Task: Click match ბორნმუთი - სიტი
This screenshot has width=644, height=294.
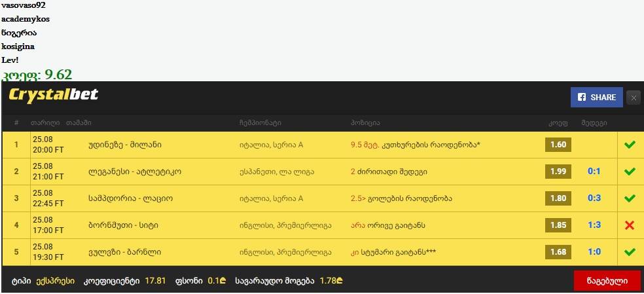Action: pyautogui.click(x=123, y=225)
